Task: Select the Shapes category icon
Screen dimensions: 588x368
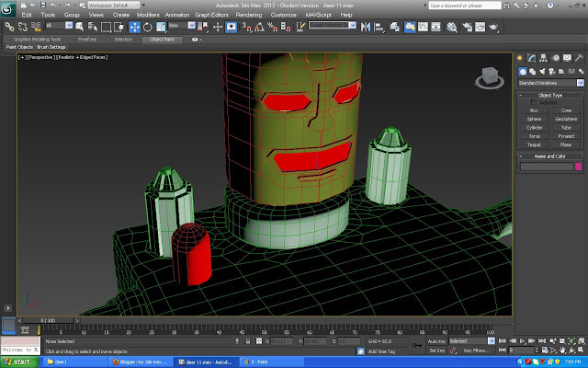Action: pyautogui.click(x=531, y=71)
